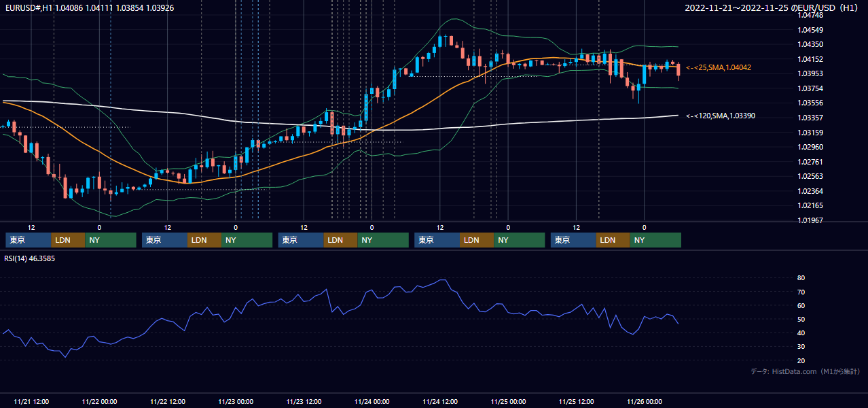Click price axis value 1.03556
868x408 pixels.
tap(811, 103)
